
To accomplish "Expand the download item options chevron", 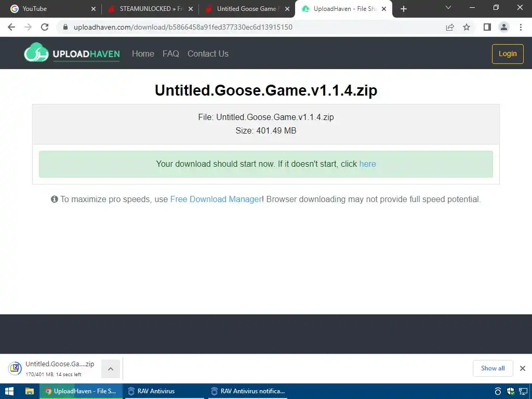I will click(x=111, y=369).
